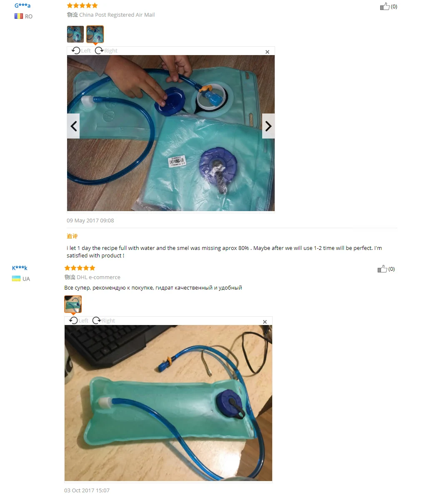Image resolution: width=421 pixels, height=504 pixels.
Task: Select second thumbnail in G***a's review
Action: point(95,34)
